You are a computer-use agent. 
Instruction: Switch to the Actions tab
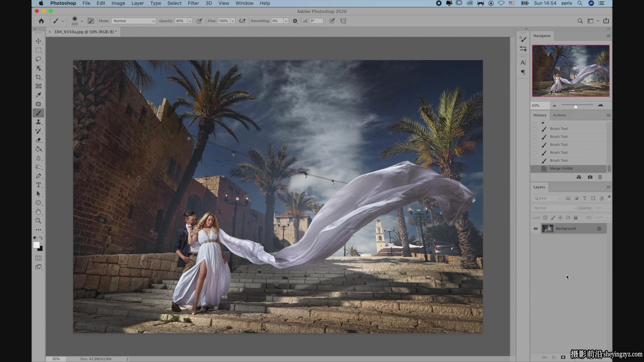click(559, 115)
